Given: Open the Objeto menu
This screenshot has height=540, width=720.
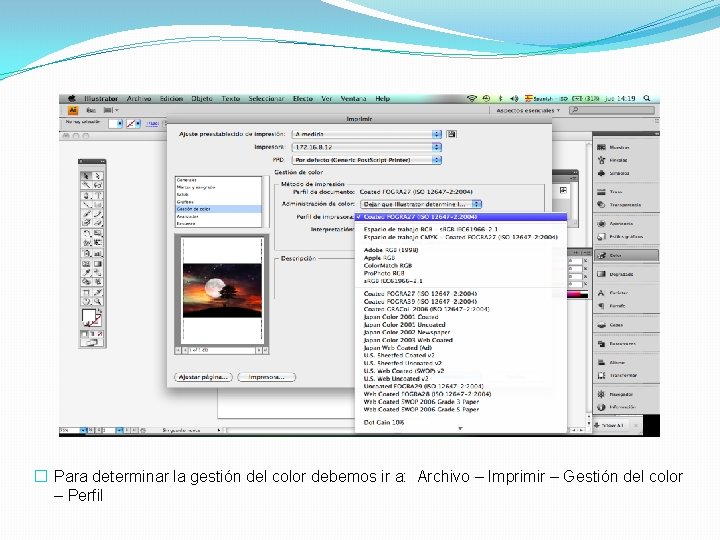Looking at the screenshot, I should click(202, 98).
